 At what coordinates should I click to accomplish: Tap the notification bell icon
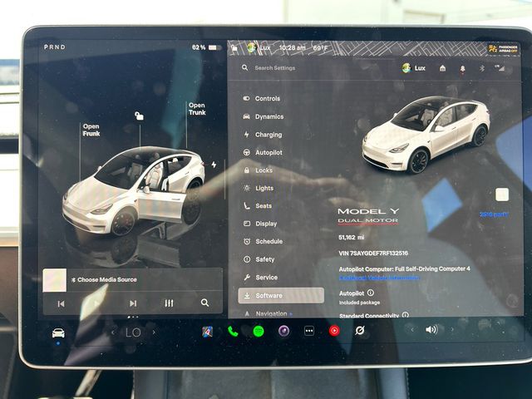coord(462,68)
